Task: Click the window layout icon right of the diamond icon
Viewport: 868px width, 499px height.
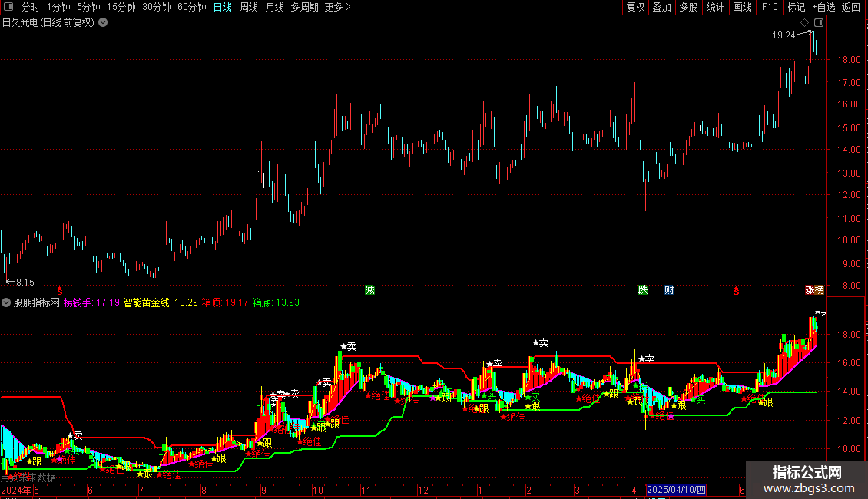Action: [x=819, y=23]
